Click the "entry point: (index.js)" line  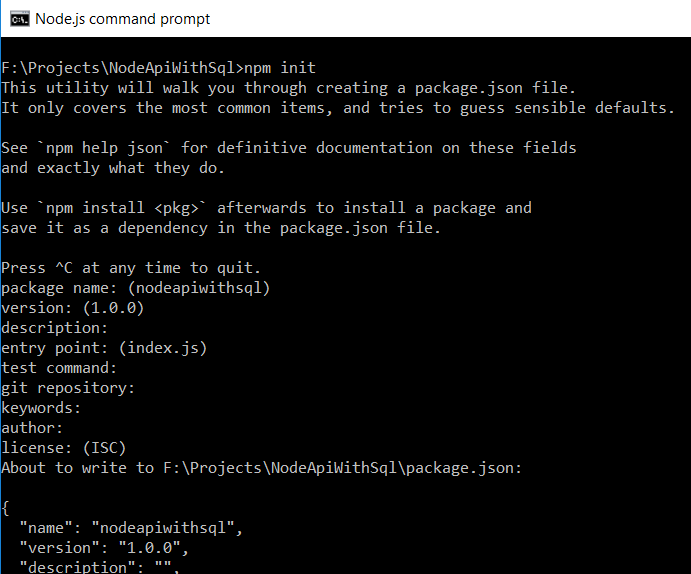pos(104,348)
